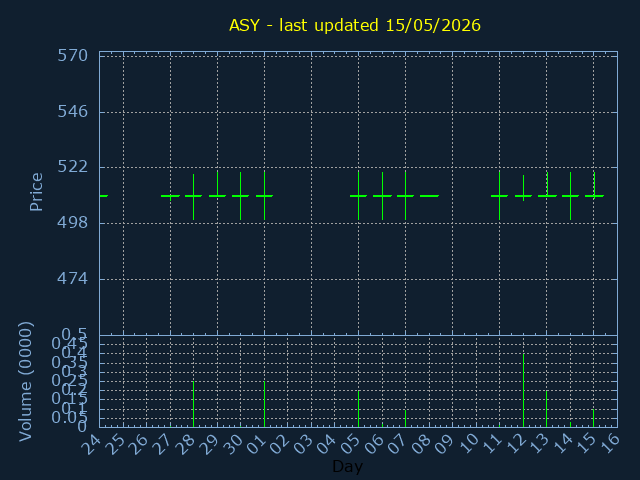Click the vertical Price axis title
Screen dimensions: 640x480
tap(36, 192)
